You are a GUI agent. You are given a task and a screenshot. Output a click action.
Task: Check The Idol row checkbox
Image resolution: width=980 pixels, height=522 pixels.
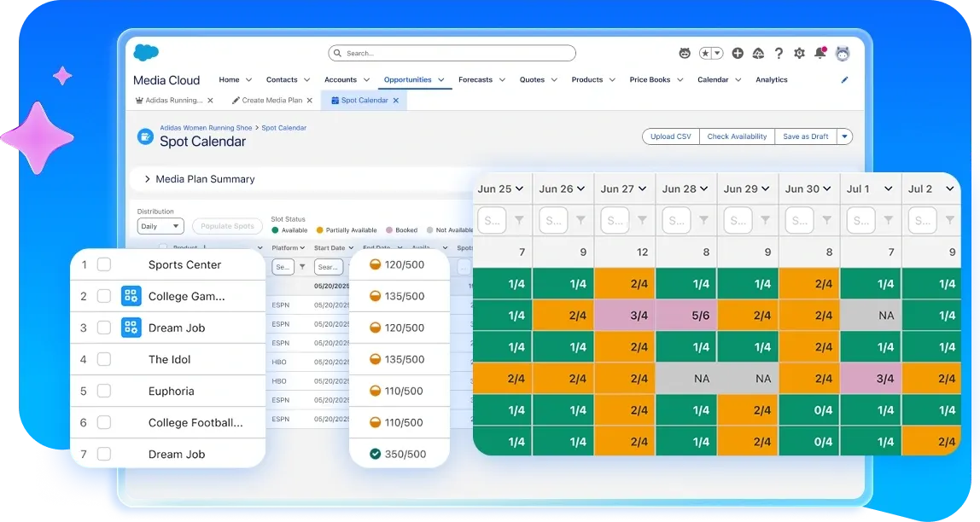coord(104,360)
